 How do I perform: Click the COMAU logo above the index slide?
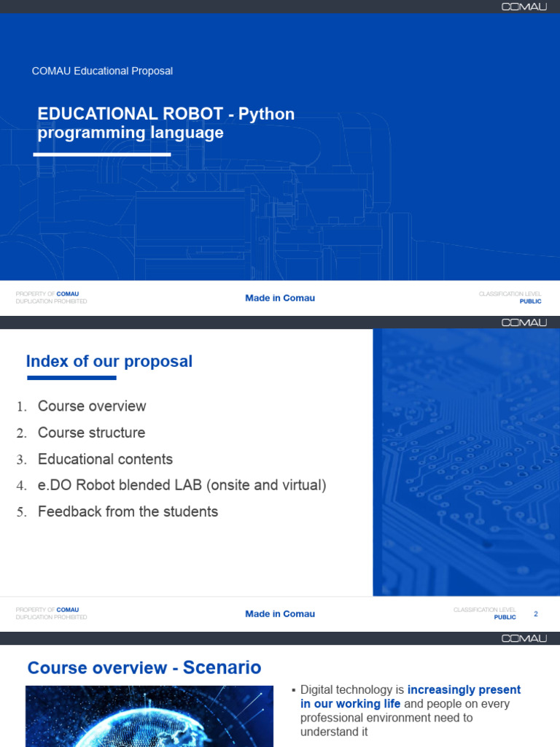524,322
